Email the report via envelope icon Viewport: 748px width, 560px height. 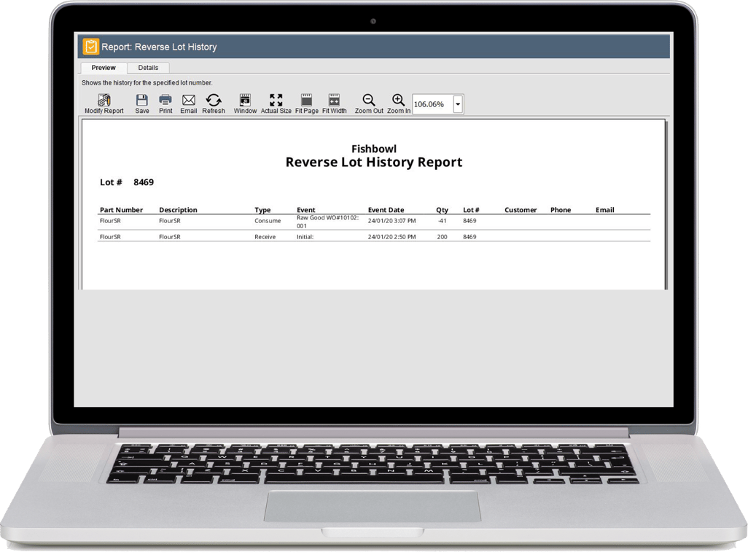tap(188, 104)
